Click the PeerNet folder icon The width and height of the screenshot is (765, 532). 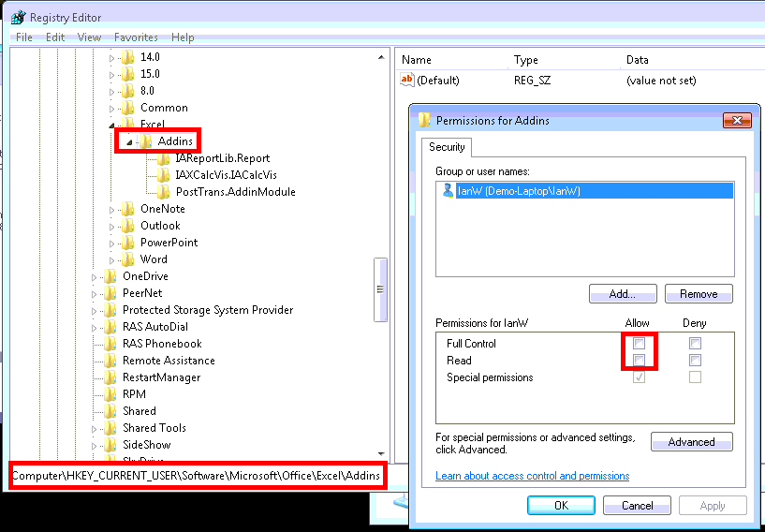point(110,293)
